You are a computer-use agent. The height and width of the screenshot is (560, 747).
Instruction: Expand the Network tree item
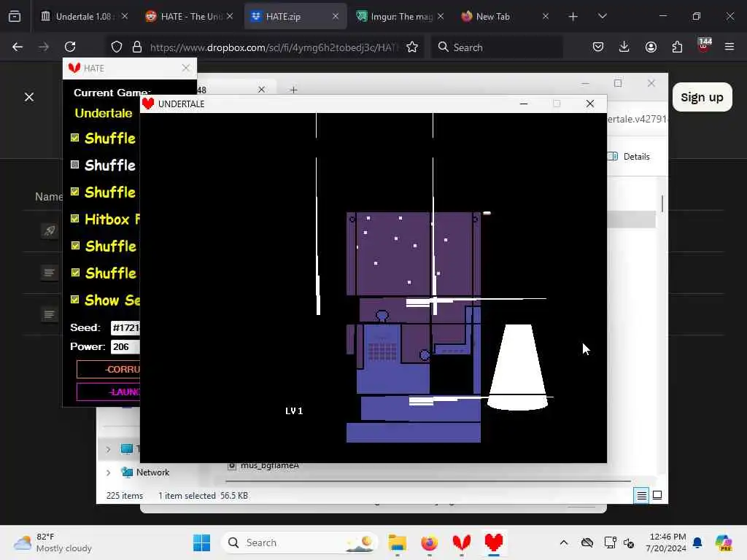(x=108, y=472)
